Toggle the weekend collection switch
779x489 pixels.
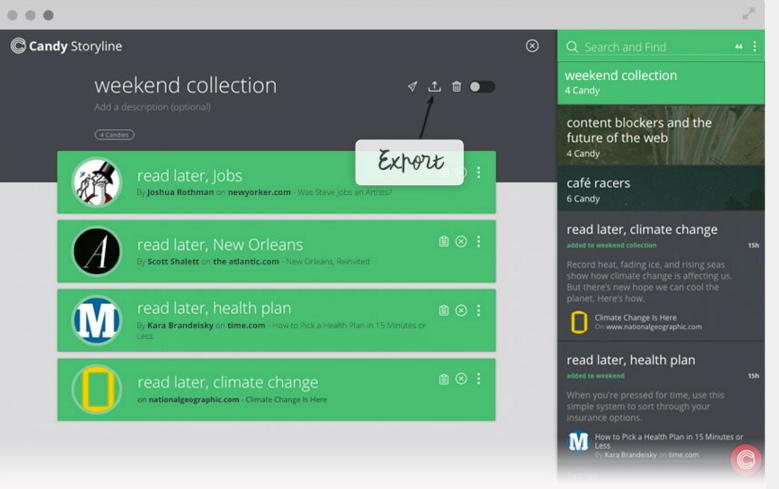[482, 86]
